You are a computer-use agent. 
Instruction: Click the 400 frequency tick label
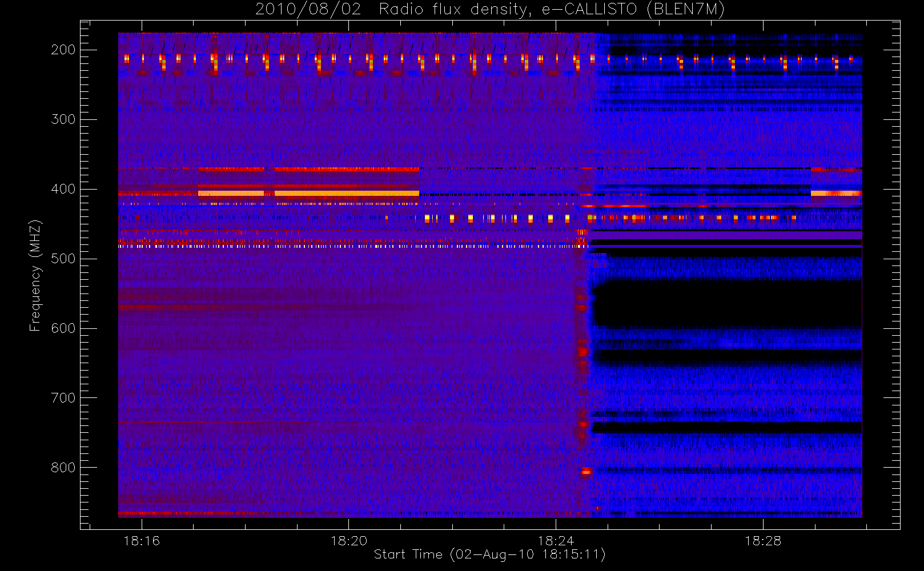(63, 189)
